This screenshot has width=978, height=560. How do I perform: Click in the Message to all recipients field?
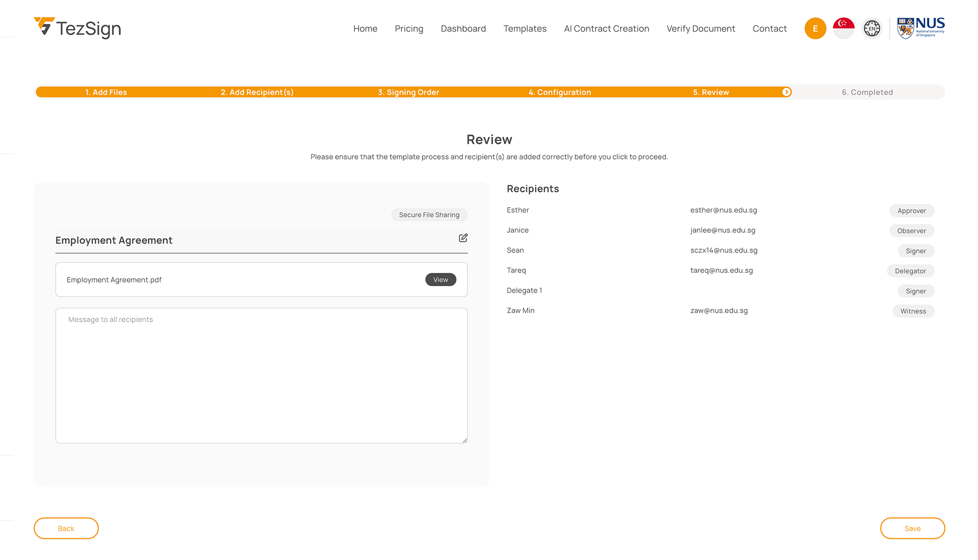tap(261, 375)
